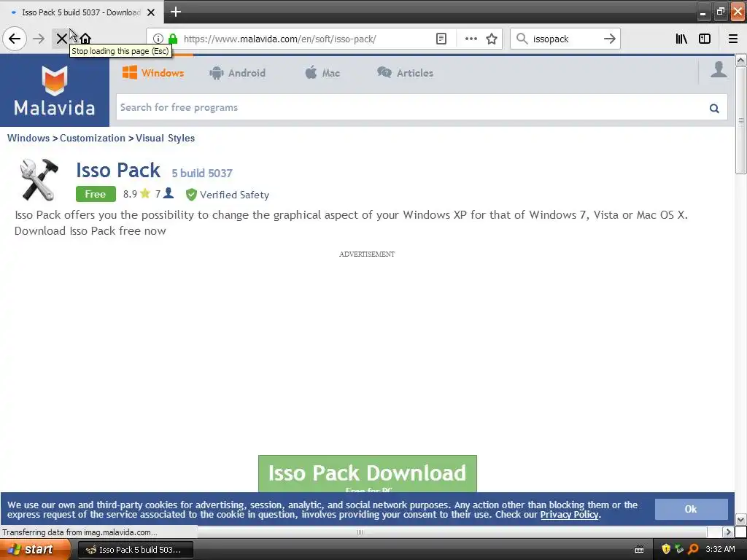Click the user votes person icon
Screen dimensions: 747x560
click(169, 192)
